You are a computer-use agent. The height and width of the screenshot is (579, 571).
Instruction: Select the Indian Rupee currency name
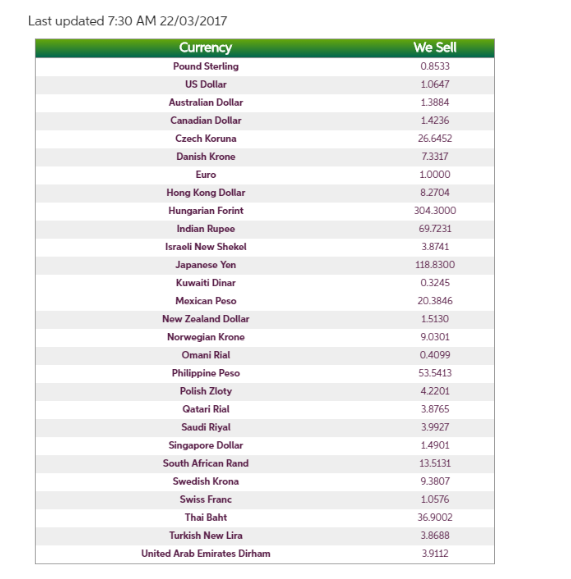click(206, 229)
